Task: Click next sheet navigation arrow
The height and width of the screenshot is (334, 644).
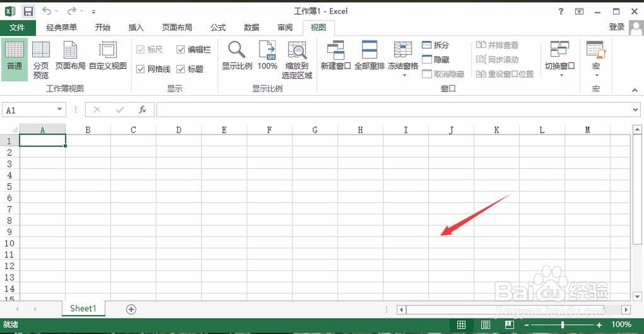Action: [35, 309]
